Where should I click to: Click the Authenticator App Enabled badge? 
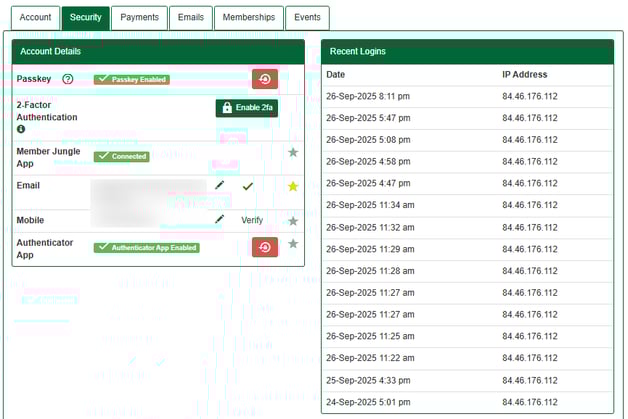click(146, 247)
